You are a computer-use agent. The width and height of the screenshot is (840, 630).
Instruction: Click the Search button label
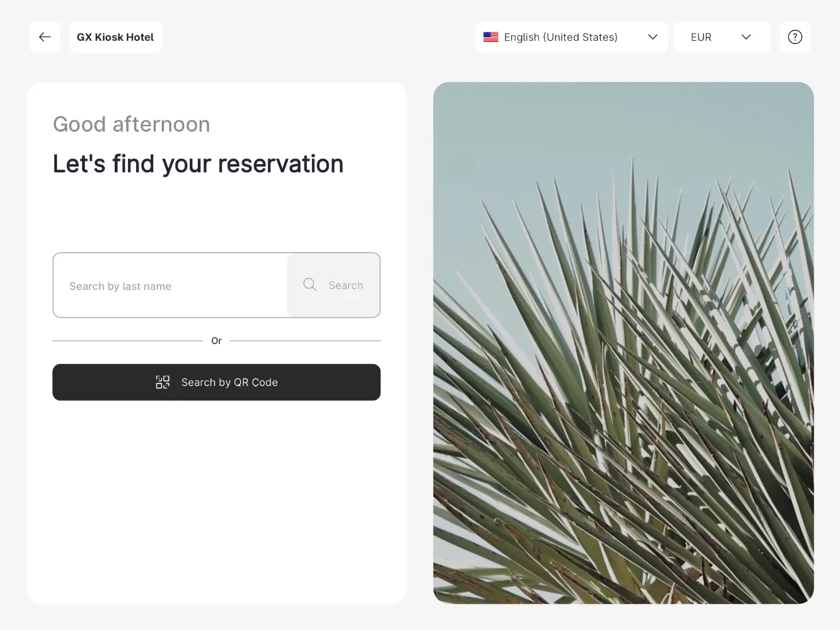pos(346,285)
